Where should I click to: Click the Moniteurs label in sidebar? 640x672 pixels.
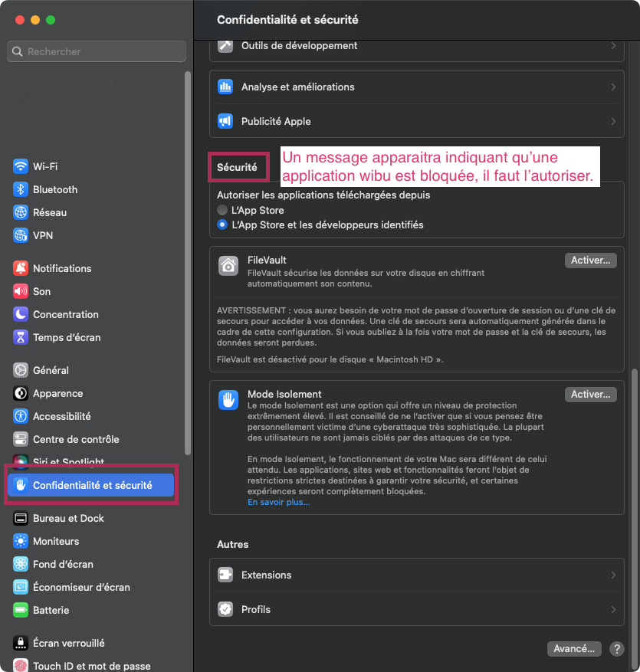56,541
